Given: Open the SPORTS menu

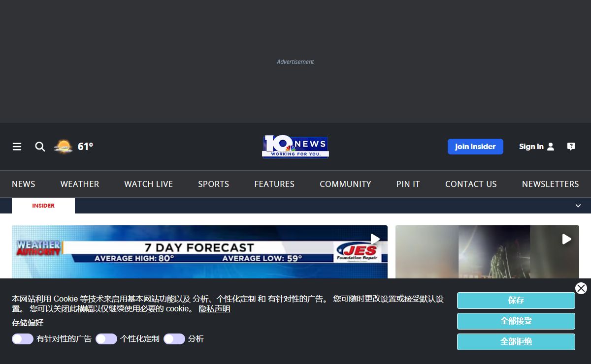Looking at the screenshot, I should coord(214,184).
